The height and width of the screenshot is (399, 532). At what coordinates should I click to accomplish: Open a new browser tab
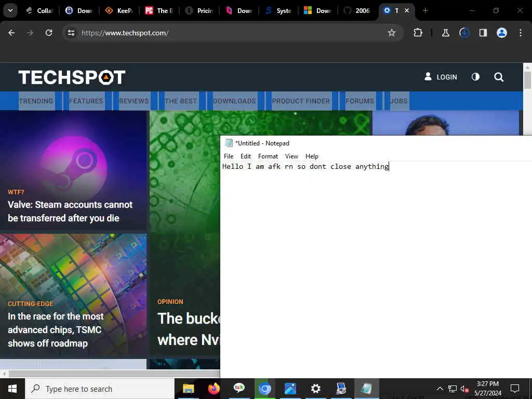[x=425, y=10]
